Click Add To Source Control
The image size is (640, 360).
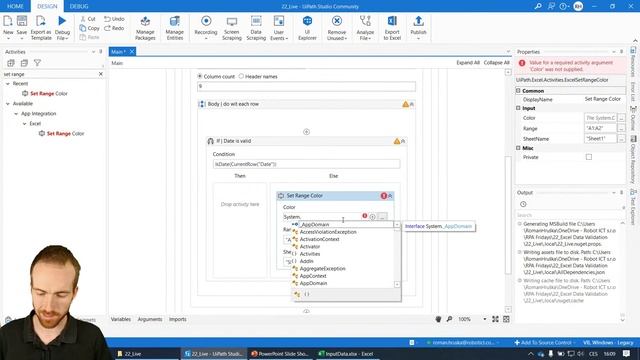(544, 342)
